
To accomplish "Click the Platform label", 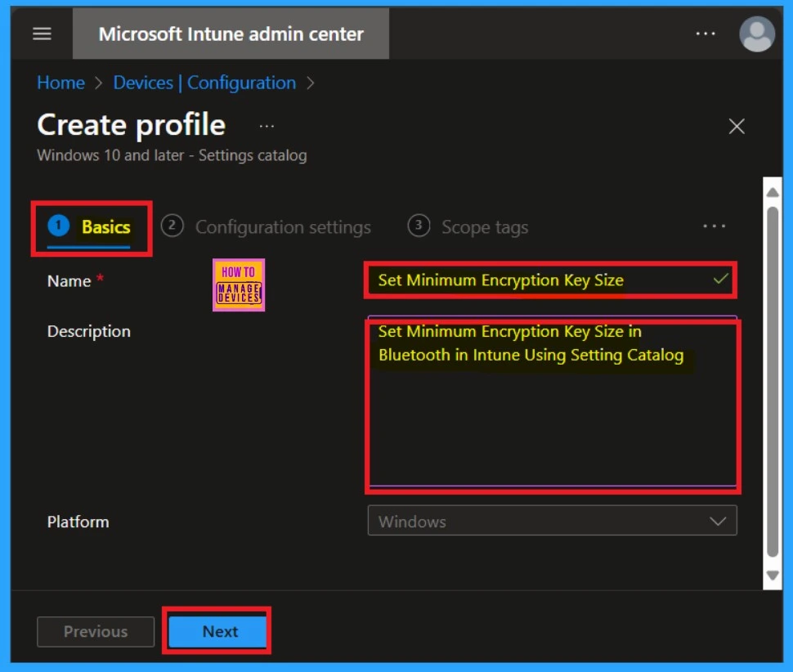I will pyautogui.click(x=78, y=522).
